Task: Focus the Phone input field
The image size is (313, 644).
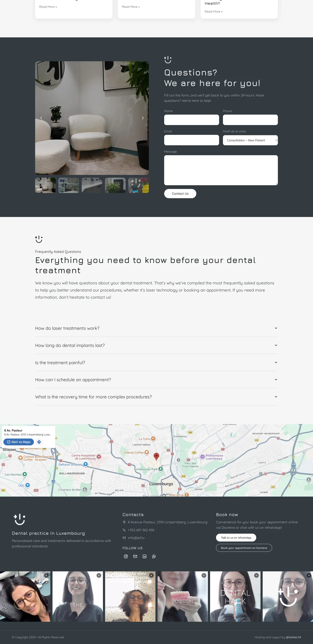Action: click(x=250, y=120)
